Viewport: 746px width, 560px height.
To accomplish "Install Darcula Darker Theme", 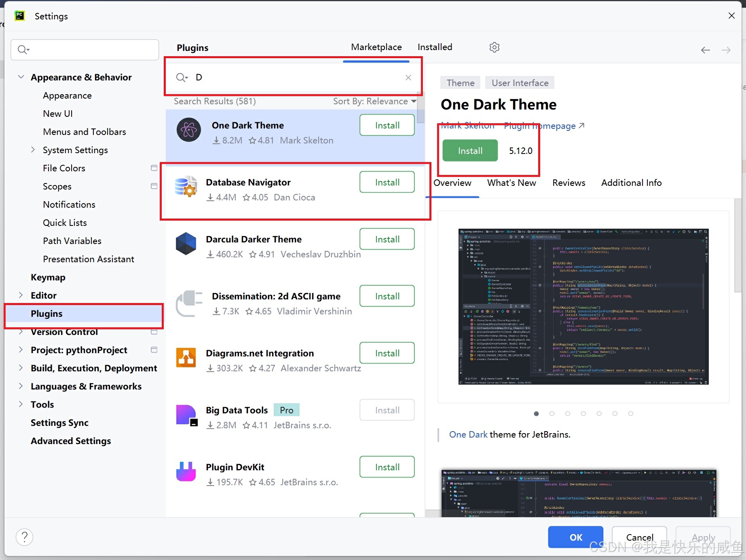I will [387, 239].
